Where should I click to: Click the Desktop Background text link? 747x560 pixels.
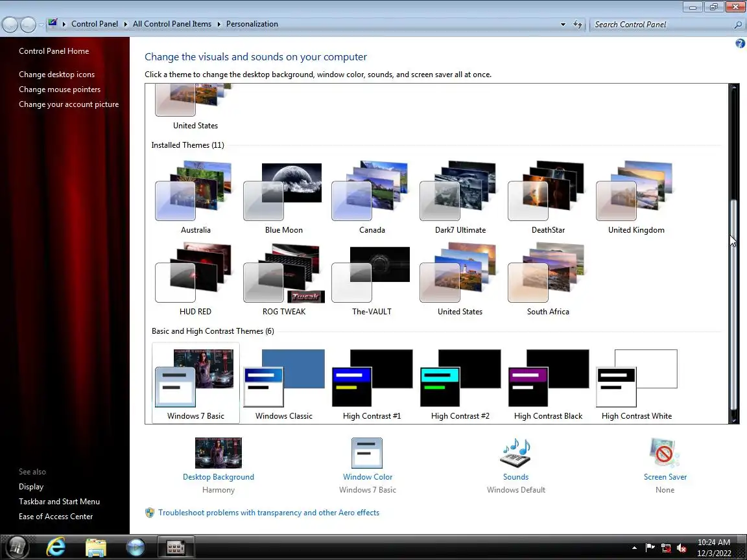point(218,476)
